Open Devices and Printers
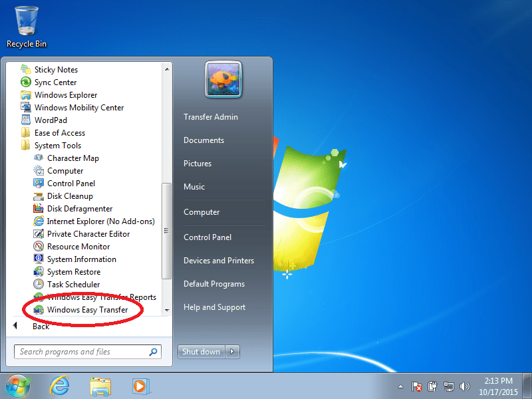This screenshot has width=532, height=399. [218, 260]
